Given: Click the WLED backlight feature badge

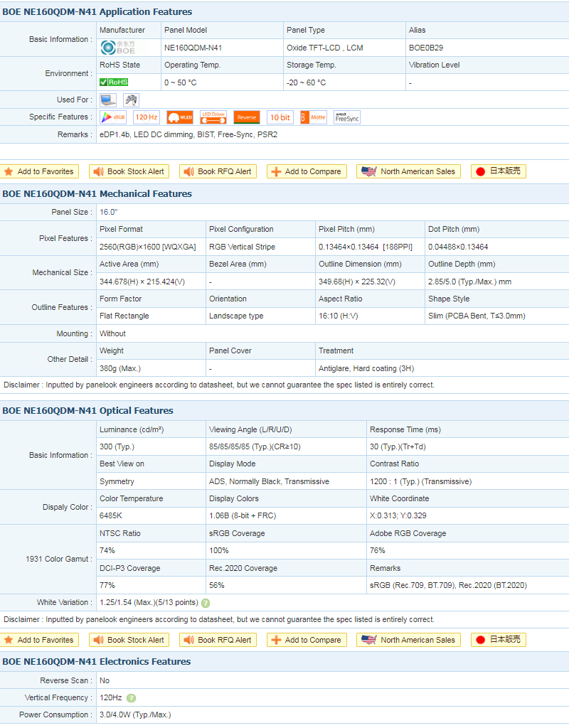Looking at the screenshot, I should coord(180,117).
